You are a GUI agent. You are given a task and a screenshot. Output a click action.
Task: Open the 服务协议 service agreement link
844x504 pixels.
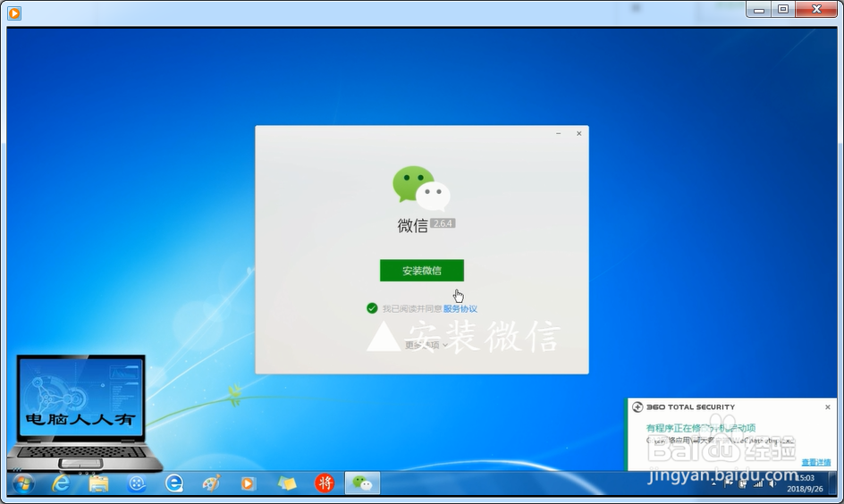pos(460,309)
